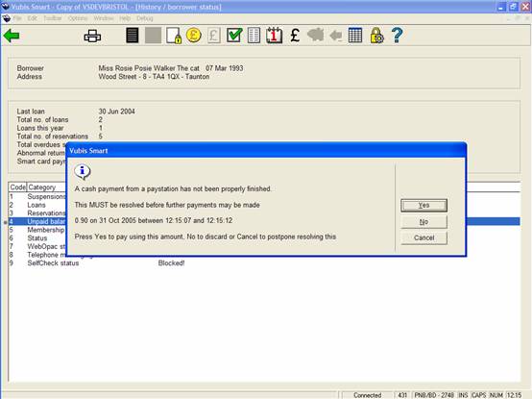The width and height of the screenshot is (532, 399).
Task: Click the grayed left arrow icon
Action: (336, 36)
